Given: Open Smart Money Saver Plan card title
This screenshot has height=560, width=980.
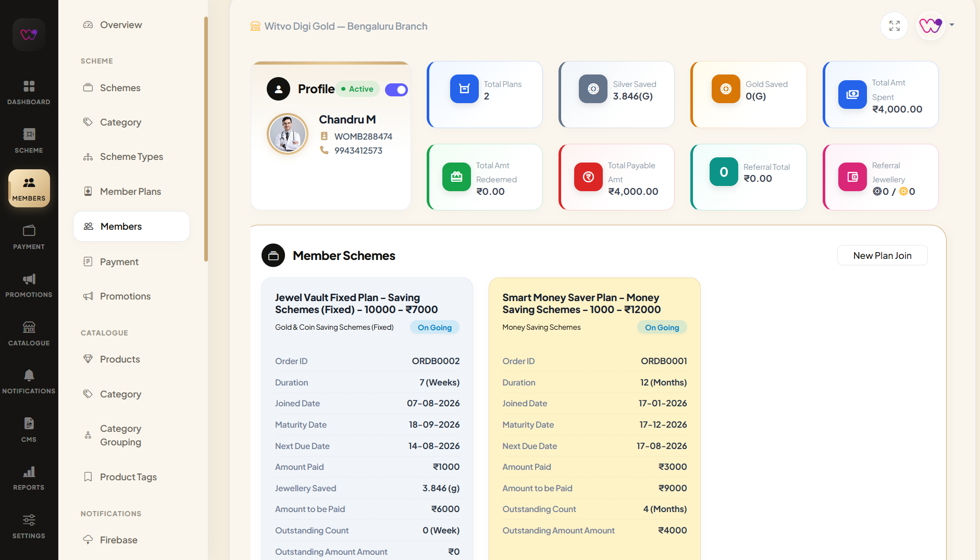Looking at the screenshot, I should pos(581,304).
